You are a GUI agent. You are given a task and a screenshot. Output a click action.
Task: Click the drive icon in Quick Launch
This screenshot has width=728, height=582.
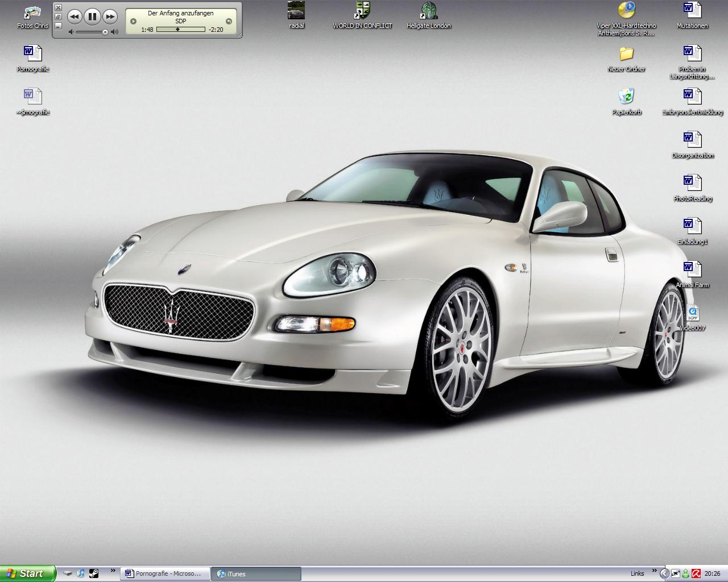[68, 573]
